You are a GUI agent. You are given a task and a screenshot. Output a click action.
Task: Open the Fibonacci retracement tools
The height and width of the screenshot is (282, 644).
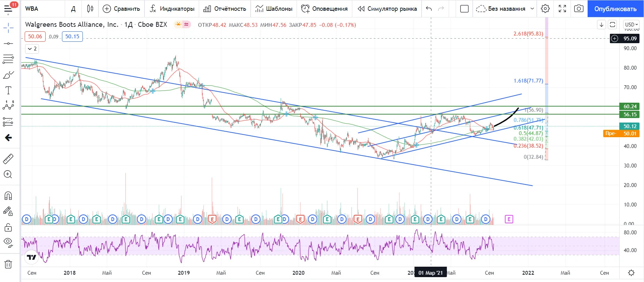coord(8,59)
